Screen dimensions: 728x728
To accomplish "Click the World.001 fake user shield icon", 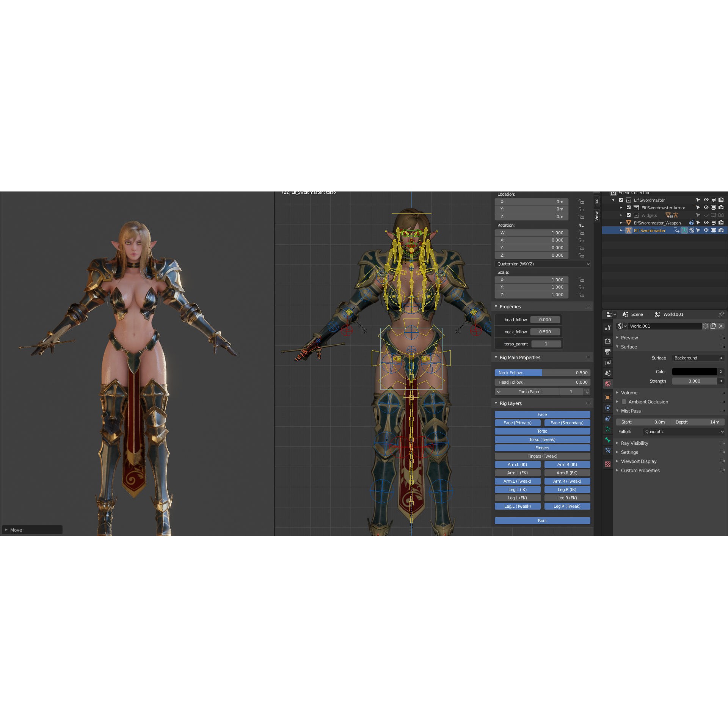I will point(706,326).
